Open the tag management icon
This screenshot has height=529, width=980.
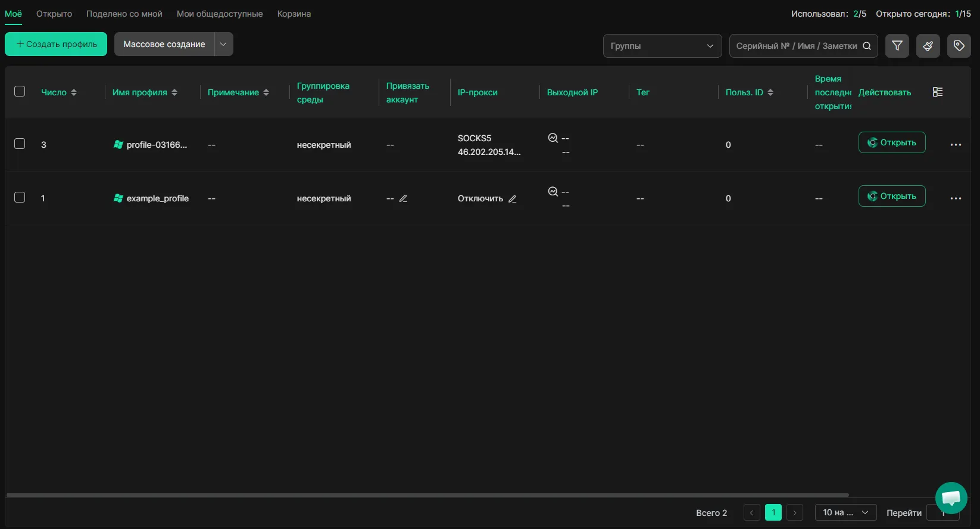click(959, 46)
